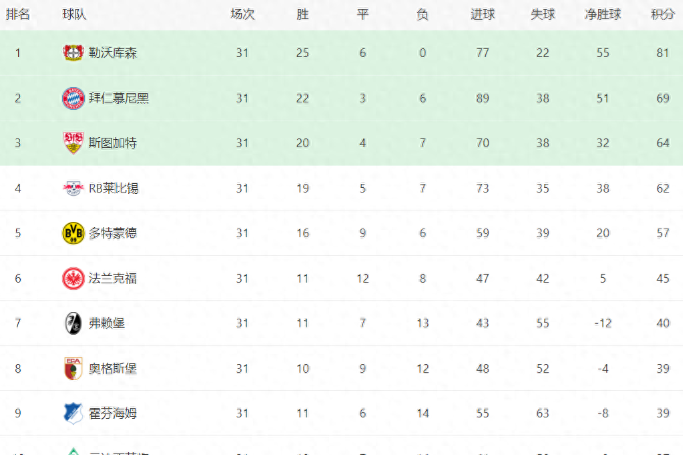
Task: Open the 多特蒙德 team link
Action: pyautogui.click(x=112, y=232)
